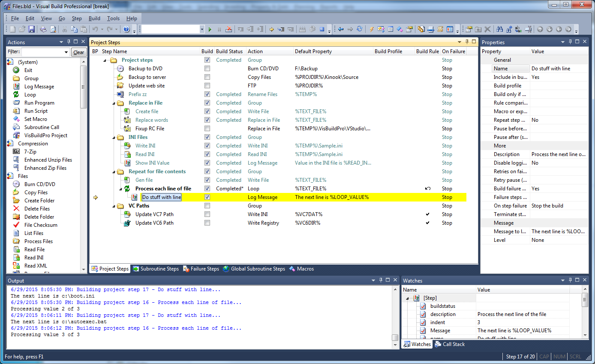The width and height of the screenshot is (595, 364).
Task: Uncheck Build checkbox for Do stuff with line
Action: (207, 197)
